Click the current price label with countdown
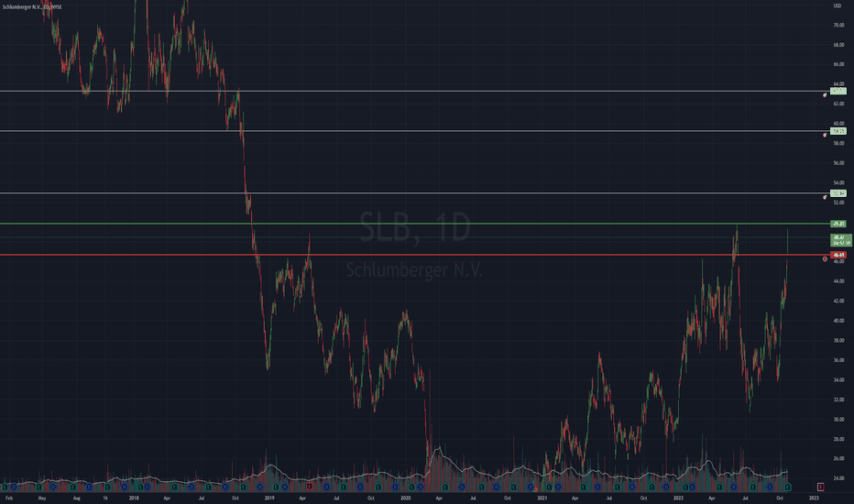 841,240
